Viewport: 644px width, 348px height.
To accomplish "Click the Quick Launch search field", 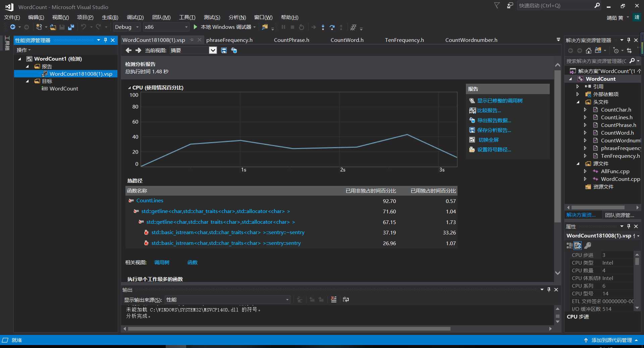I will pos(555,5).
